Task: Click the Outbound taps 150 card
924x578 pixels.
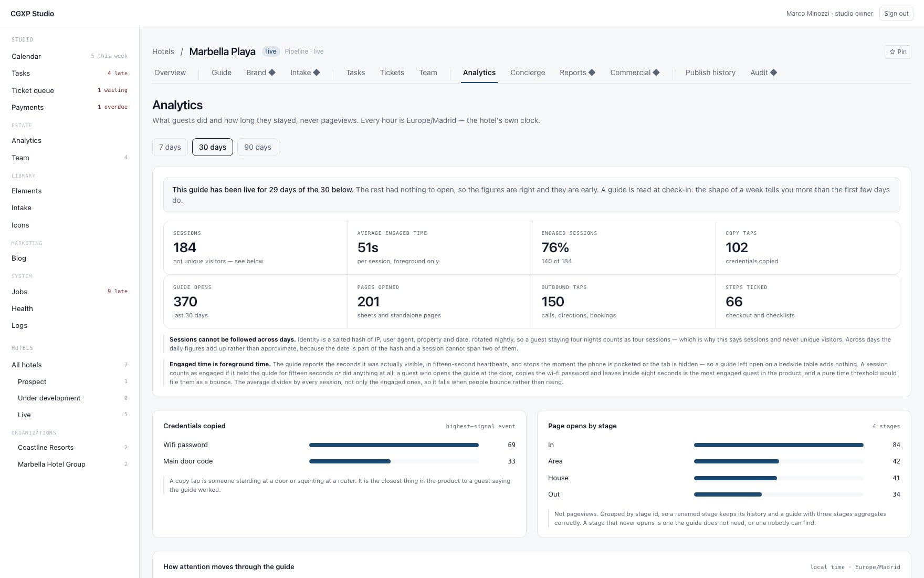Action: [x=624, y=302]
